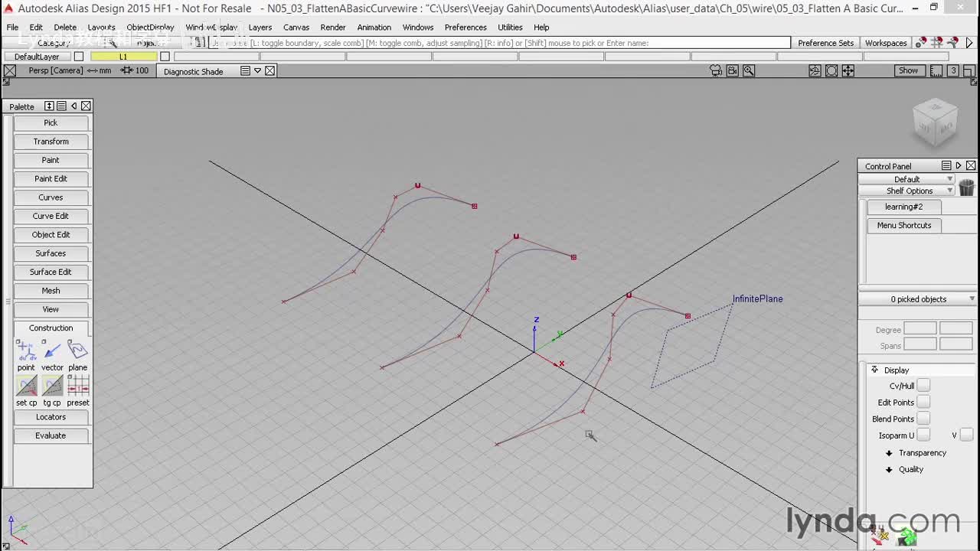Open the picked objects dropdown
This screenshot has width=980, height=551.
[918, 299]
